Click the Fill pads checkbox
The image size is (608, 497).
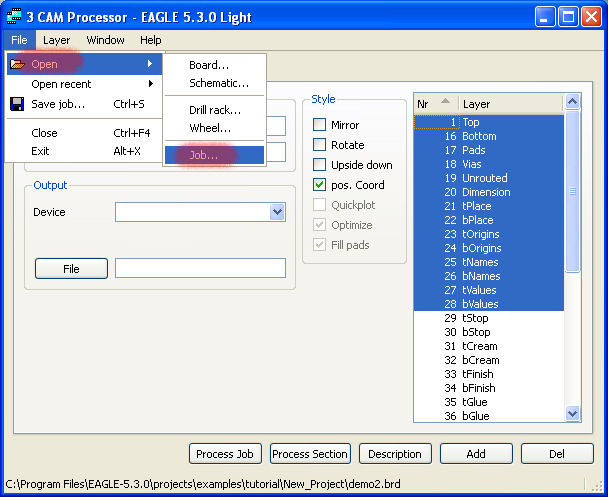(320, 245)
